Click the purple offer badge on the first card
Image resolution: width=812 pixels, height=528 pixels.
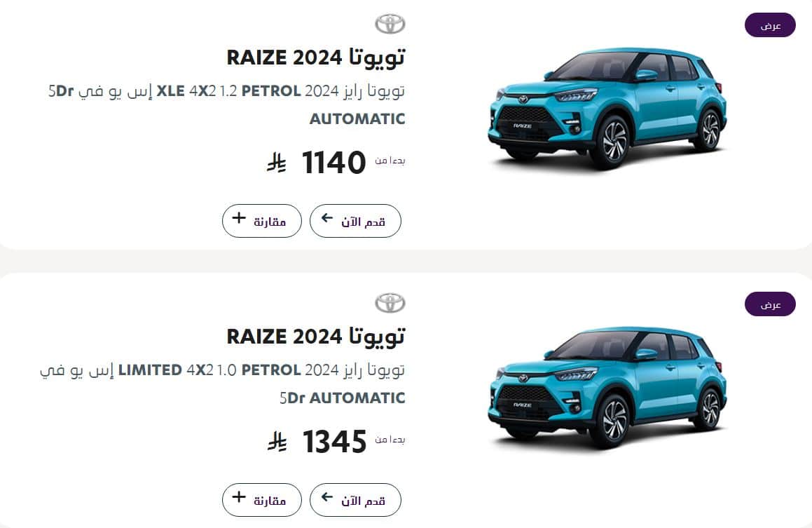(x=770, y=25)
